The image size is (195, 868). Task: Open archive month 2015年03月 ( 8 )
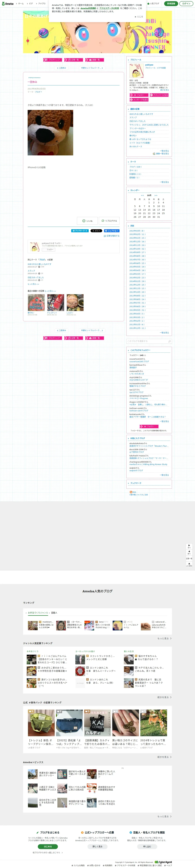(x=137, y=231)
